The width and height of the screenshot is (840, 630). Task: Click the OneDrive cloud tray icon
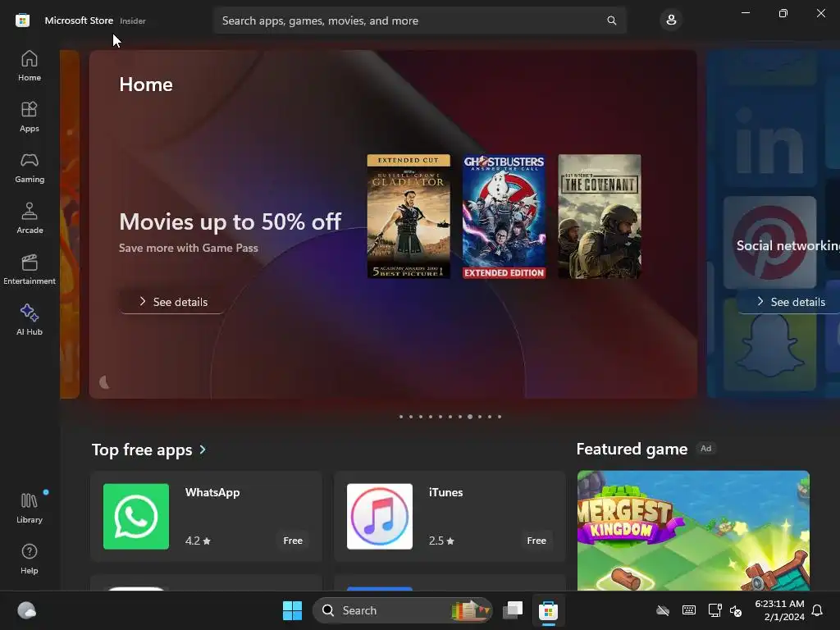tap(663, 610)
